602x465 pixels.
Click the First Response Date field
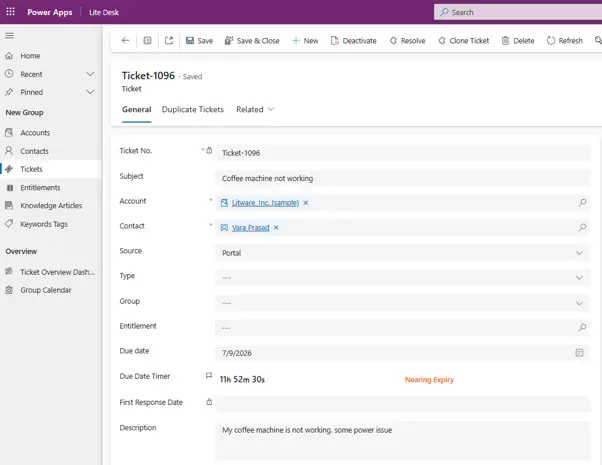pyautogui.click(x=402, y=404)
